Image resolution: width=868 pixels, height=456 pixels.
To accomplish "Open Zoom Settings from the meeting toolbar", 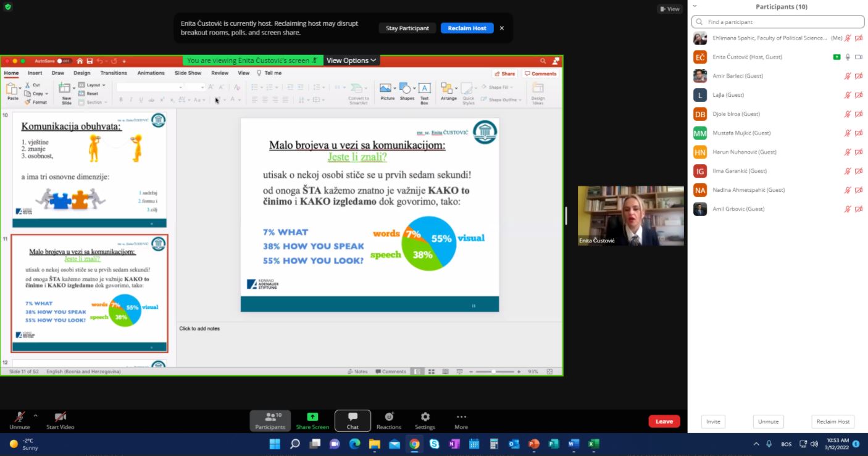I will [x=425, y=420].
